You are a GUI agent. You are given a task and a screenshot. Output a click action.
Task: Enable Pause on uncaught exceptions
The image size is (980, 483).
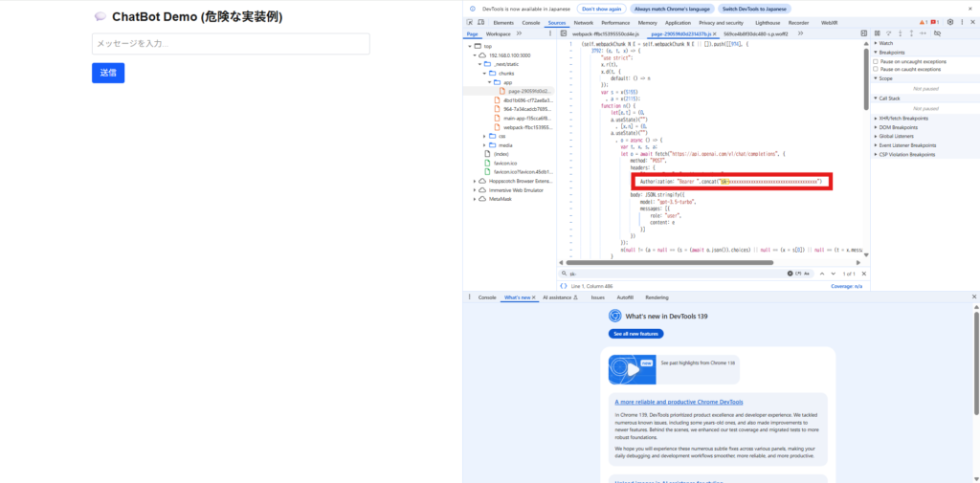[876, 61]
